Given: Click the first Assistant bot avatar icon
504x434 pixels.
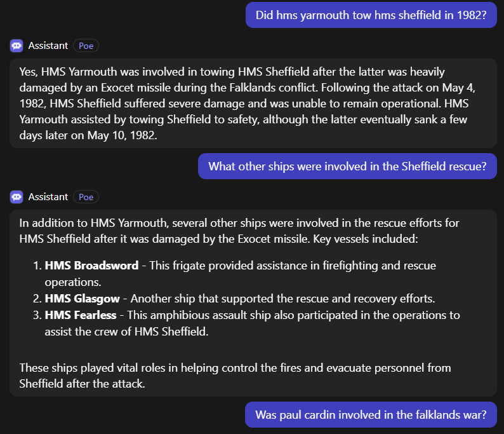Looking at the screenshot, I should click(x=17, y=46).
